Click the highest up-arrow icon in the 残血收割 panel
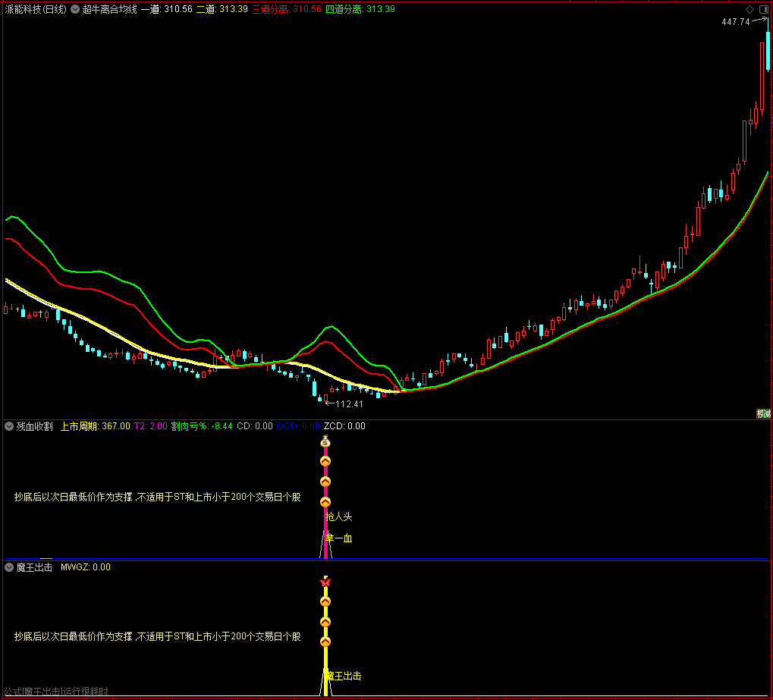The image size is (773, 700). coord(325,461)
